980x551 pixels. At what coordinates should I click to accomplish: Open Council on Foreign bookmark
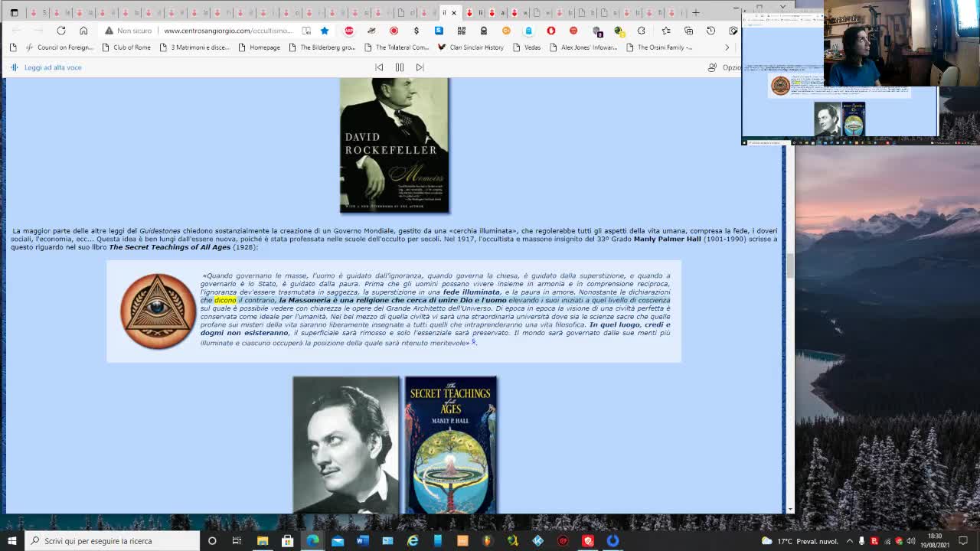coord(59,47)
